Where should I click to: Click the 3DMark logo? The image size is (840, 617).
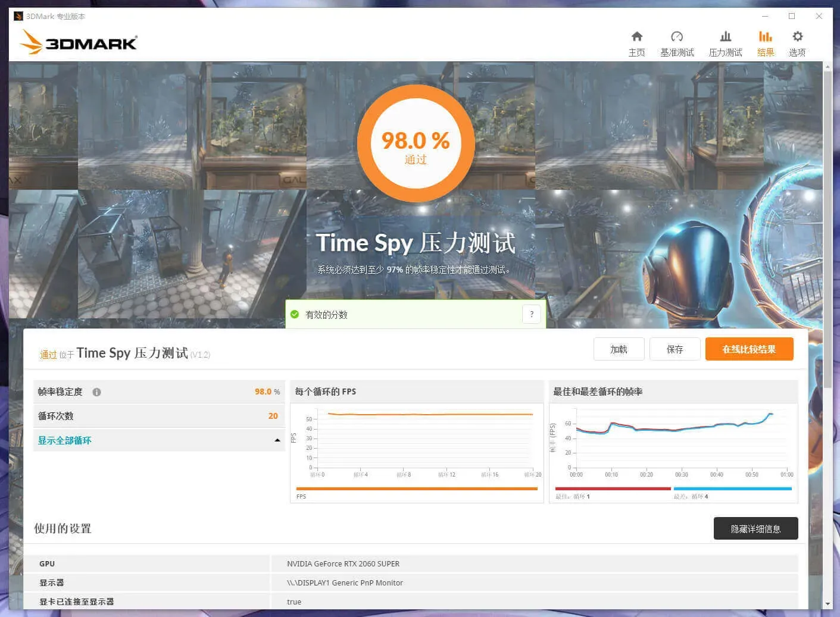pos(79,43)
